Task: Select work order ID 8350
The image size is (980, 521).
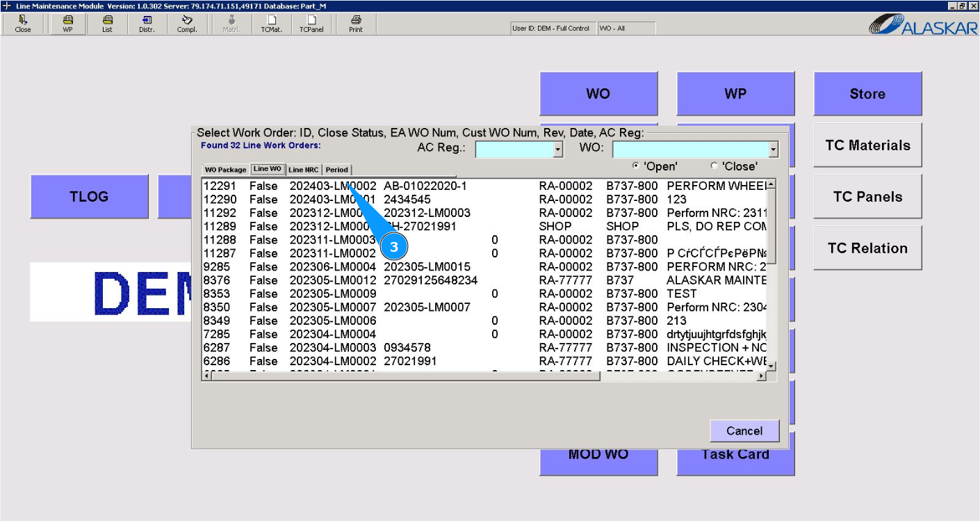Action: click(x=217, y=307)
